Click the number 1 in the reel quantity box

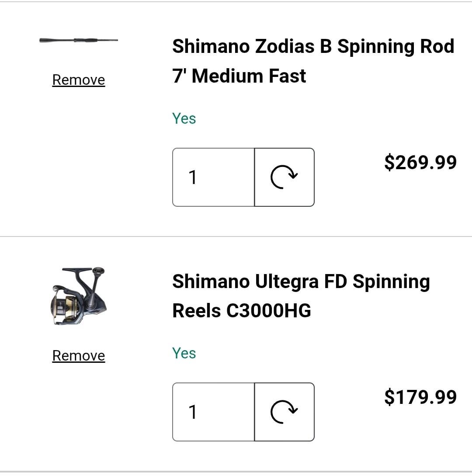193,412
